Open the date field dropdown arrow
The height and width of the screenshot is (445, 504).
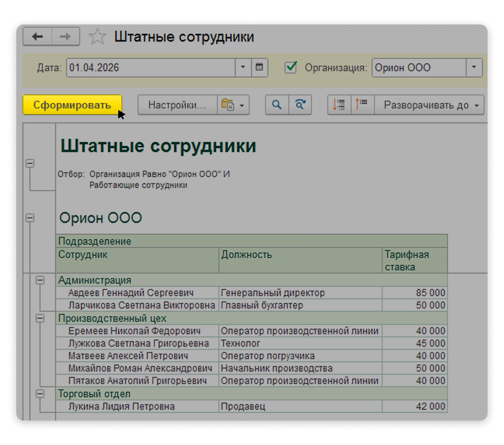(x=243, y=67)
